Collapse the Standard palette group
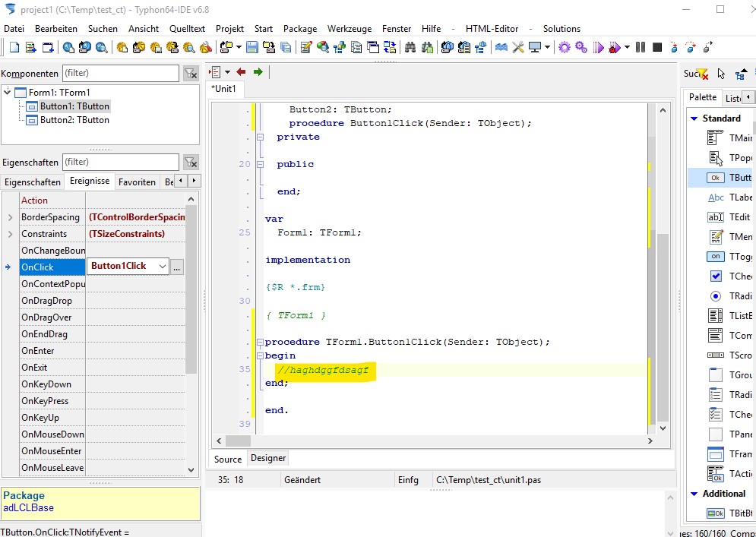 click(694, 118)
